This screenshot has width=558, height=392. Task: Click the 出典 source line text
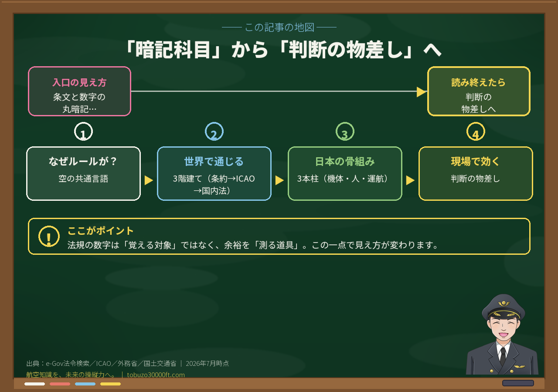click(128, 363)
